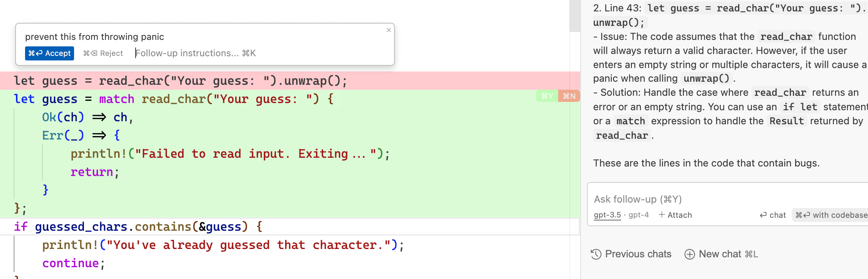
Task: Accept the suggested edit in the prompt popup
Action: coord(49,53)
